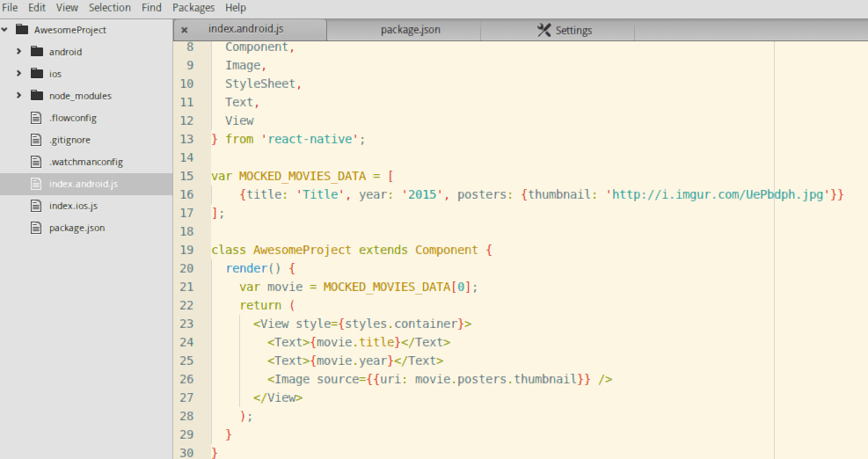Collapse the AwesomeProject root folder arrow
Viewport: 868px width, 459px height.
coord(5,30)
